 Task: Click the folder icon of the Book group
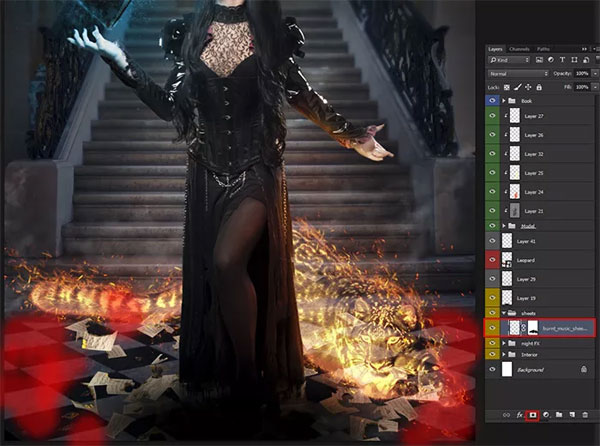(x=512, y=101)
